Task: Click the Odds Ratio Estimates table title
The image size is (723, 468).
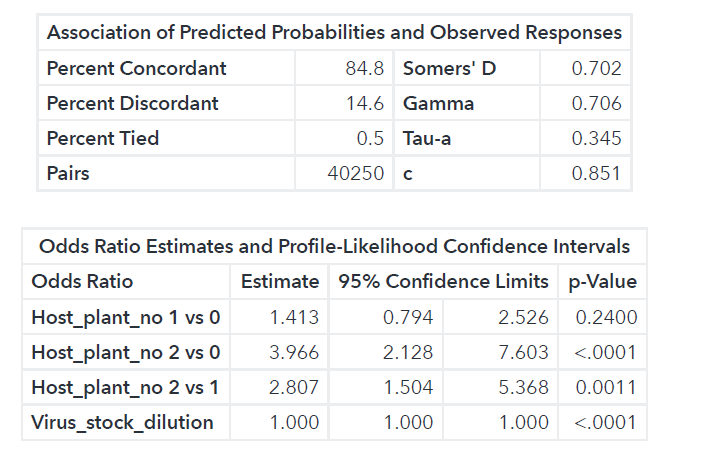Action: pos(334,246)
